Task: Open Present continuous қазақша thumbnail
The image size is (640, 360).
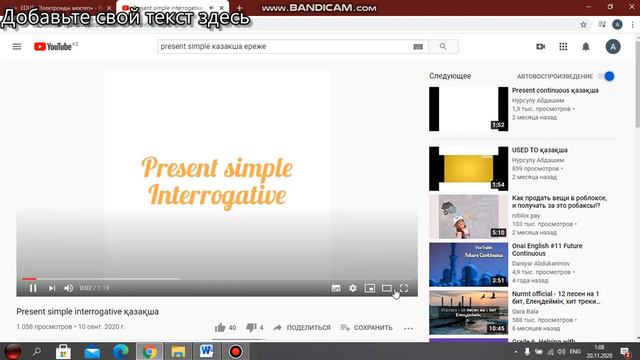Action: (x=469, y=109)
